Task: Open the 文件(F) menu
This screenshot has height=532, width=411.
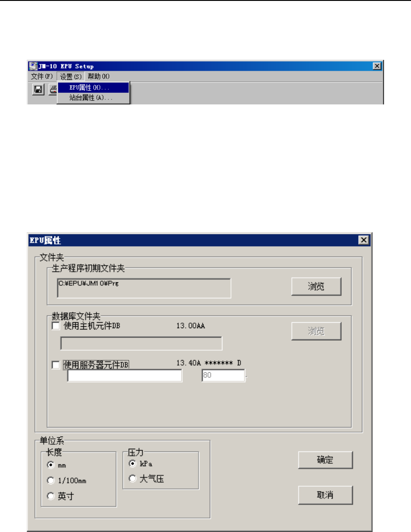Action: click(42, 77)
